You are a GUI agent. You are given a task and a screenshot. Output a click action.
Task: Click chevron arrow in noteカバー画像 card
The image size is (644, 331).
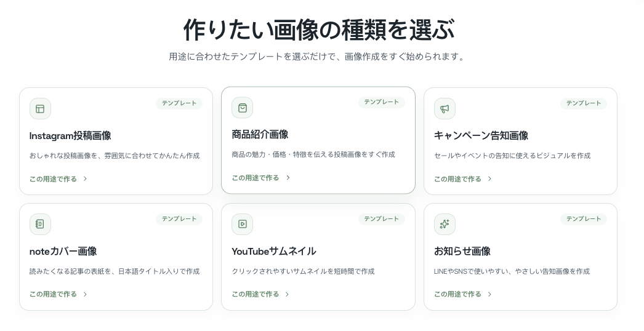click(85, 295)
